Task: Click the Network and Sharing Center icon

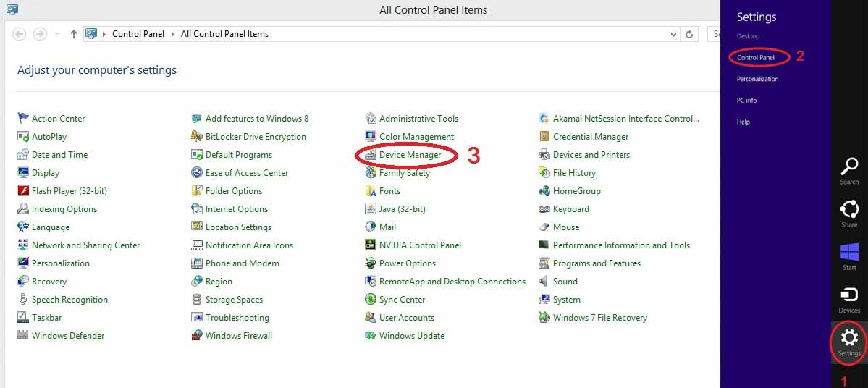Action: (x=22, y=245)
